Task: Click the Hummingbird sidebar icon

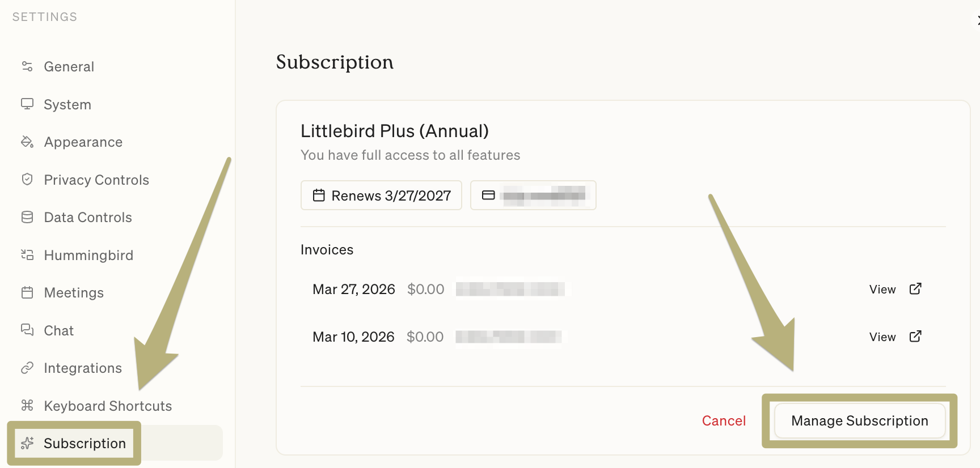Action: pos(27,255)
